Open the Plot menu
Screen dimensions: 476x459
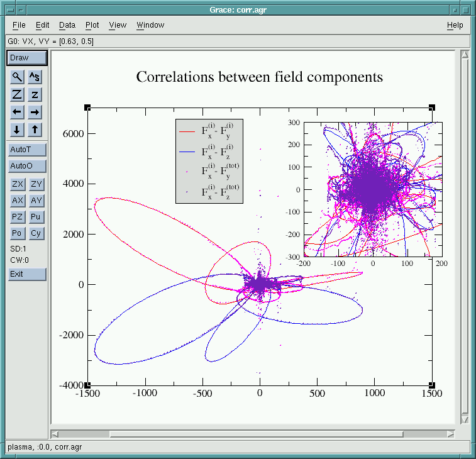(x=92, y=25)
